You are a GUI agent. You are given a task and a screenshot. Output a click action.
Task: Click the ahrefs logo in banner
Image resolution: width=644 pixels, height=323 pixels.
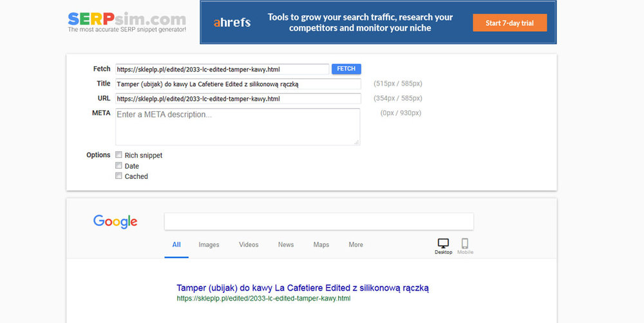(232, 22)
